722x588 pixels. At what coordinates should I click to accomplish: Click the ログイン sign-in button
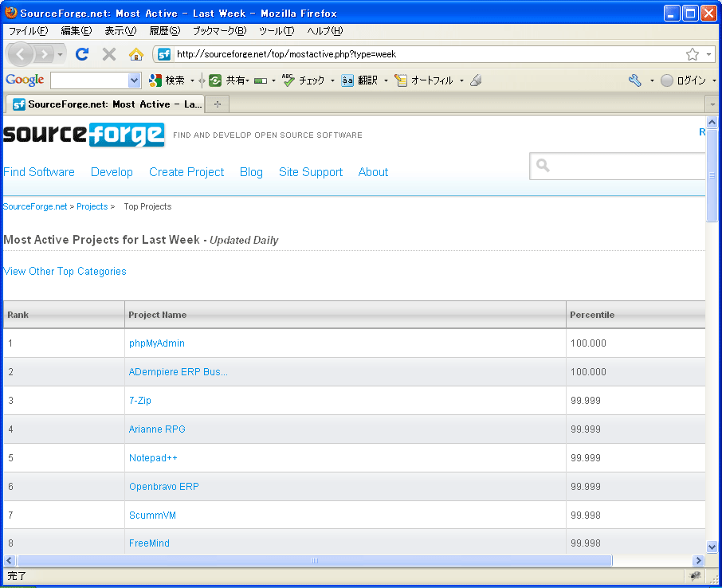pyautogui.click(x=683, y=80)
